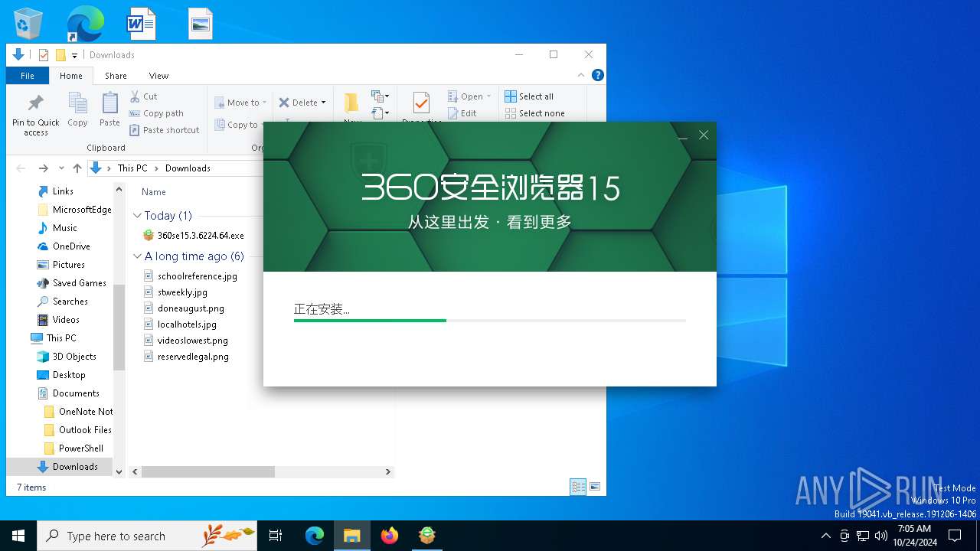Open the File menu tab

28,76
